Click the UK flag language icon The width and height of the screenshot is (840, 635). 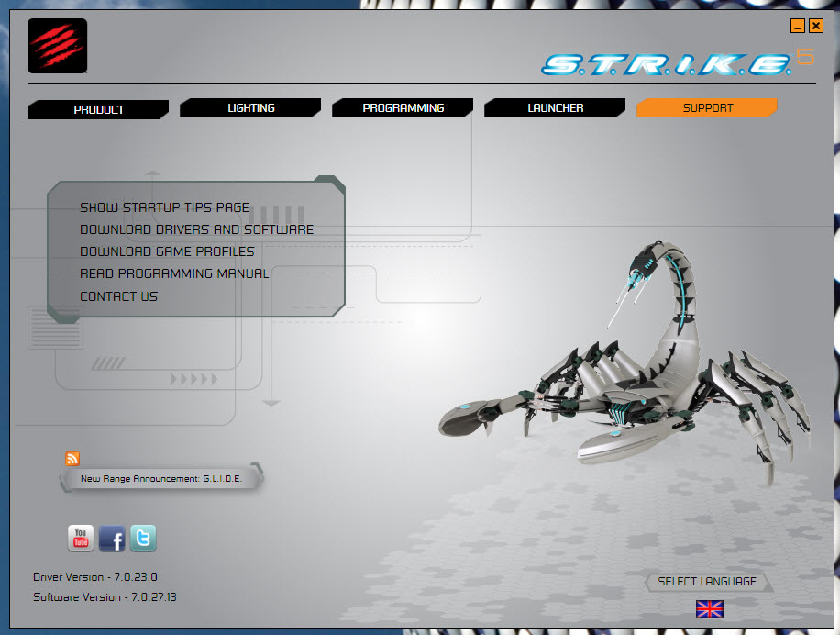709,609
